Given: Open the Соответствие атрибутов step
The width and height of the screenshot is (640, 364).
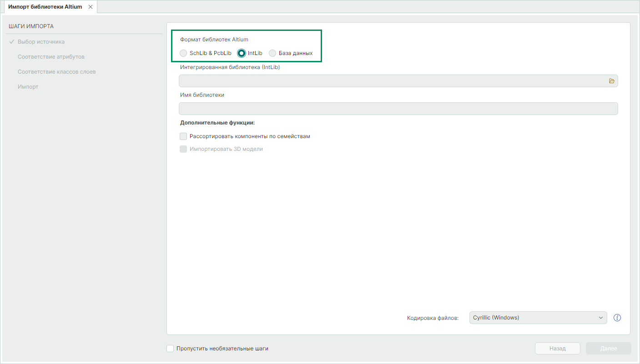Looking at the screenshot, I should (x=51, y=57).
